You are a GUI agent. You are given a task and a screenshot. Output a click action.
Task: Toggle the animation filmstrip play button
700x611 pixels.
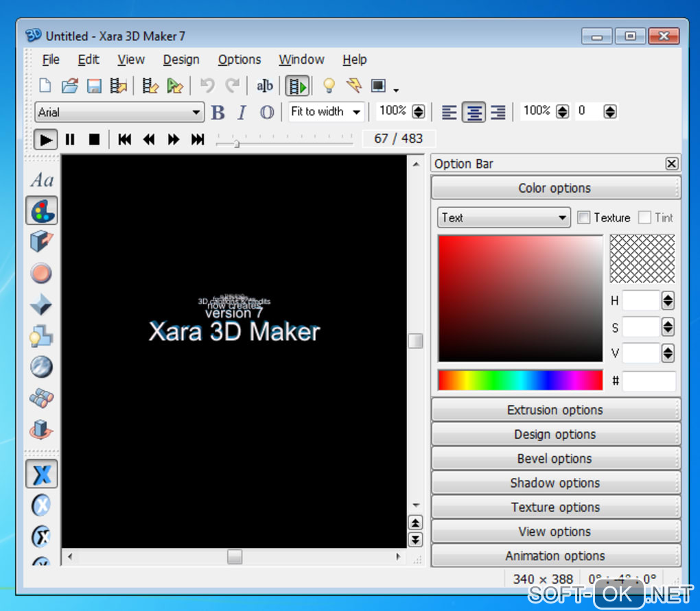297,85
